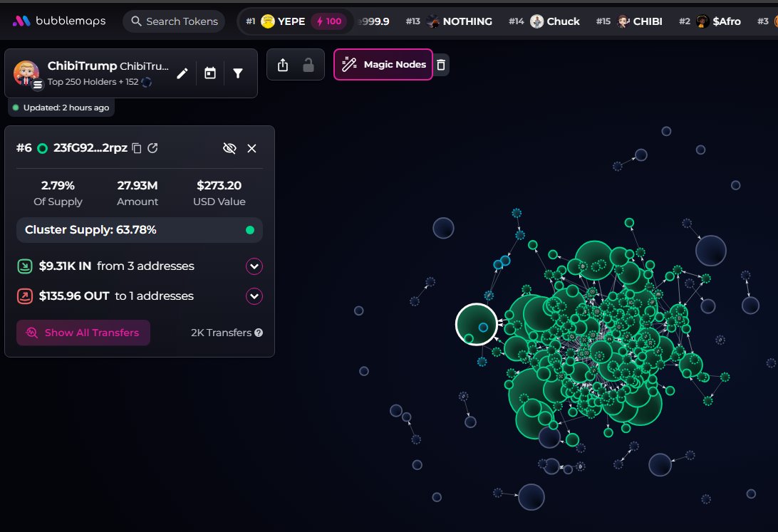Screen dimensions: 778x532
Task: Click the trash delete icon
Action: coord(441,65)
